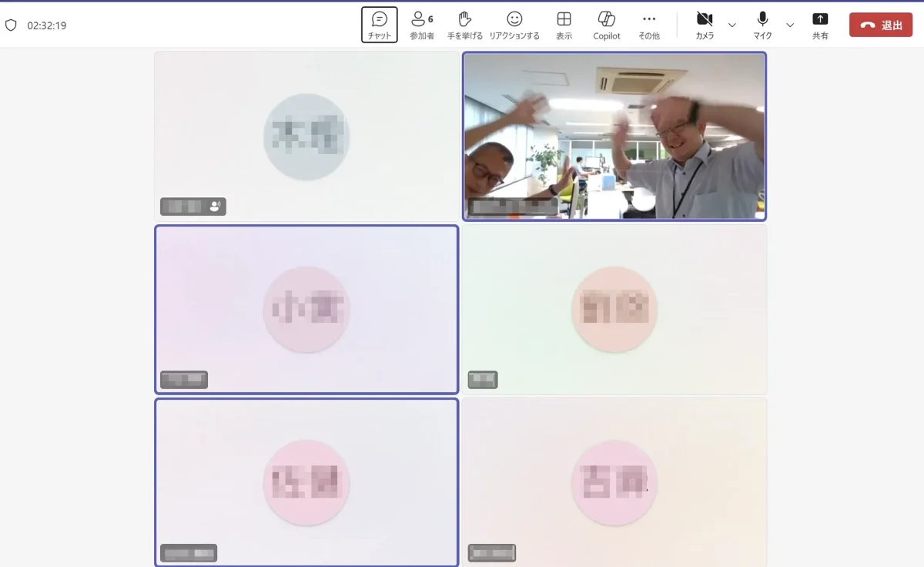Turn on the カメラ
Image resolution: width=924 pixels, height=567 pixels.
tap(704, 25)
